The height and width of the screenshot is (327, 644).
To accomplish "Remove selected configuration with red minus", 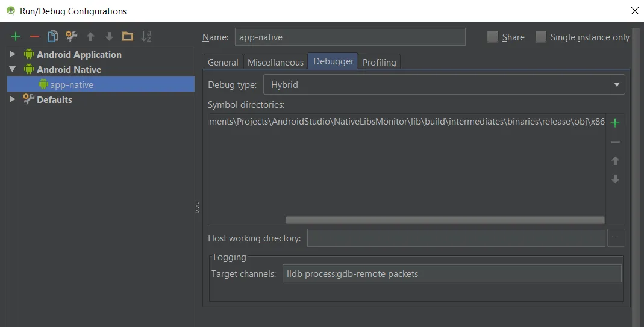I will click(34, 37).
